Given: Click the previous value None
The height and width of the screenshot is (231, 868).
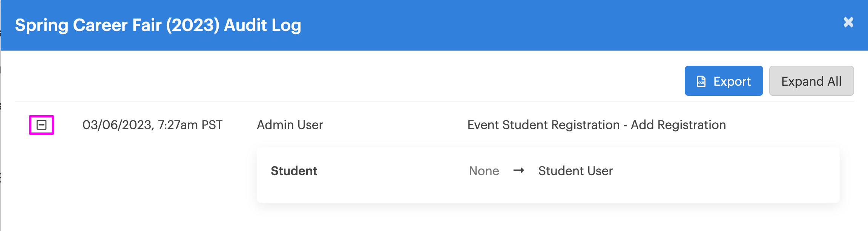Looking at the screenshot, I should tap(484, 171).
